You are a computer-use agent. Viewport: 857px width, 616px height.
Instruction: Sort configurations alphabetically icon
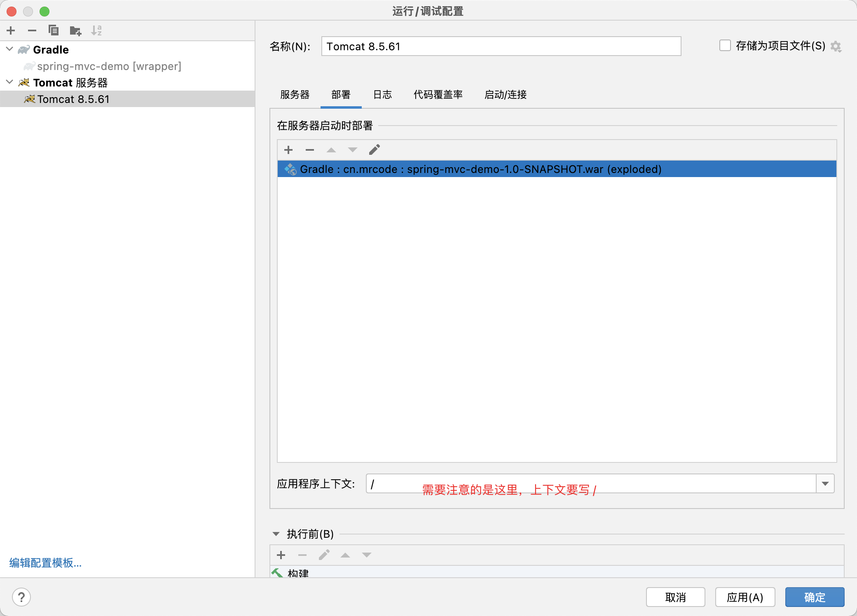click(96, 30)
